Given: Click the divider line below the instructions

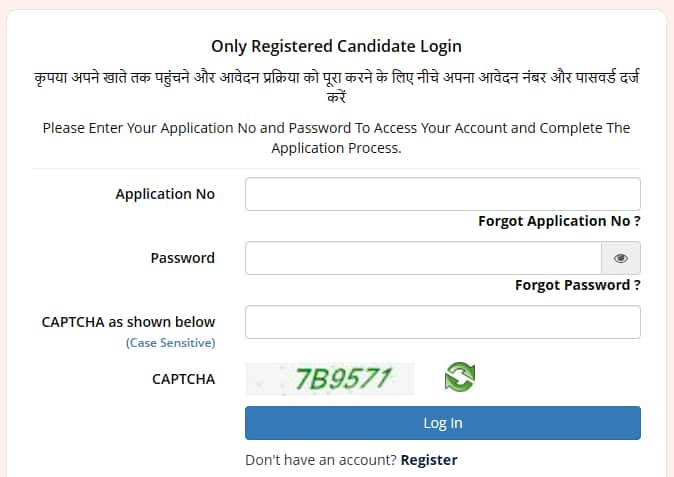Looking at the screenshot, I should point(336,167).
